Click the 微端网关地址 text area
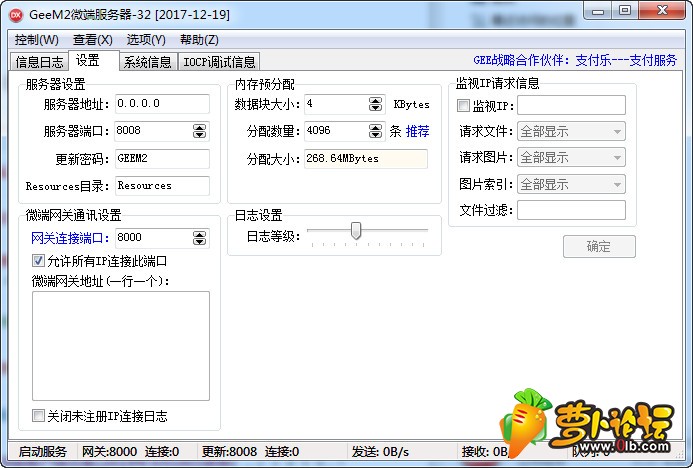The height and width of the screenshot is (468, 693). (x=121, y=346)
